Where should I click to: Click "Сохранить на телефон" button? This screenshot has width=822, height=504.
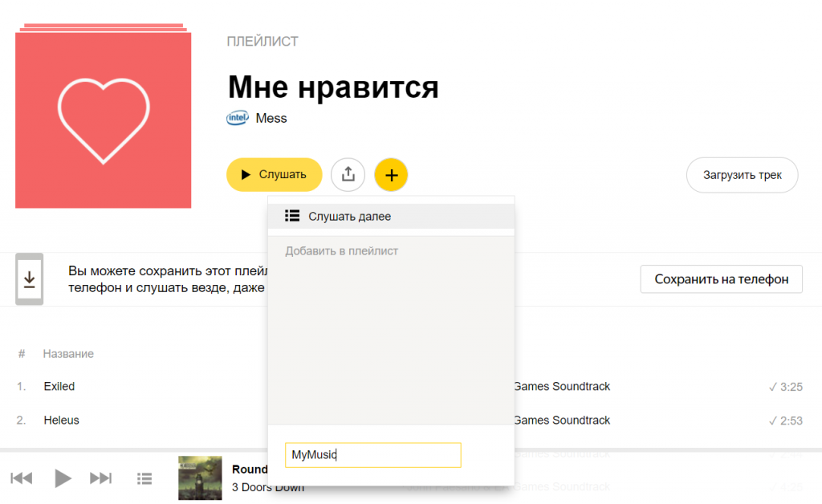(x=721, y=279)
